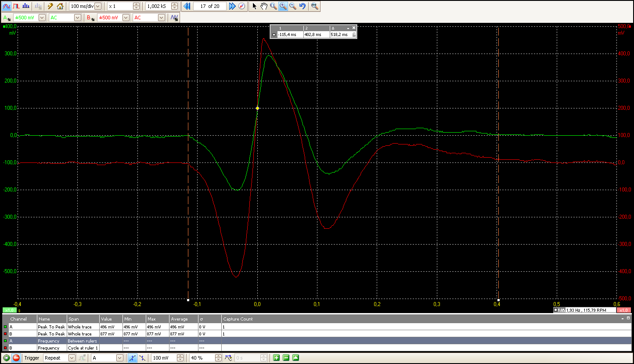Select the zoom-out magnifier tool
634x364 pixels.
tap(293, 6)
